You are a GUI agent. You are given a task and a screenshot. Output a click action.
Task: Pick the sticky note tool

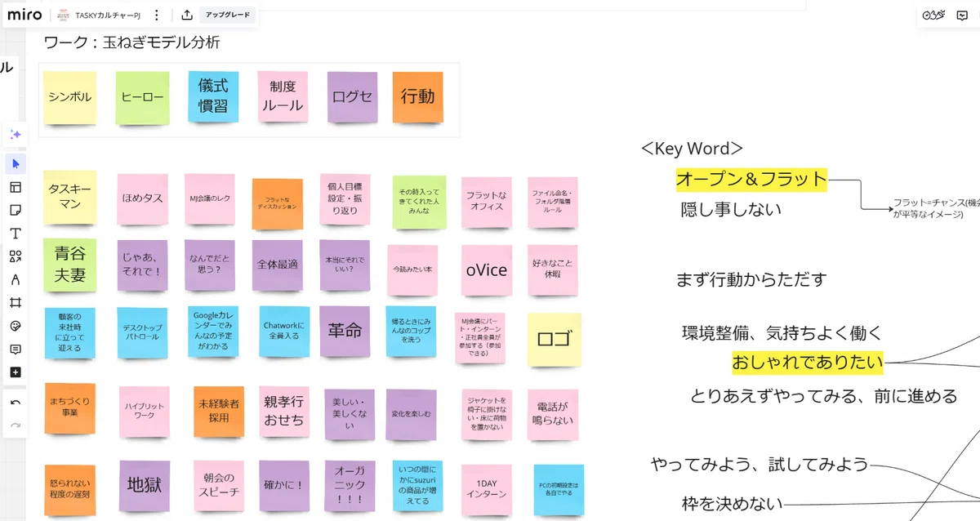(16, 210)
